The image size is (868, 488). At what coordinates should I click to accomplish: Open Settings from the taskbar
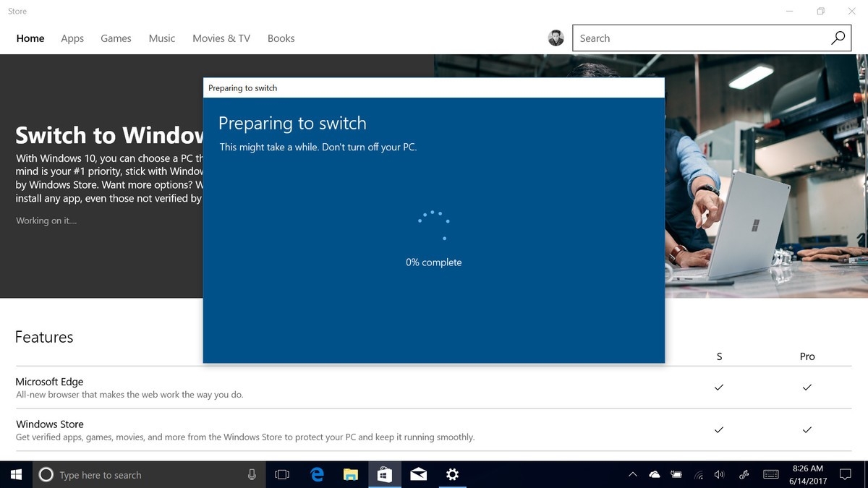click(452, 474)
